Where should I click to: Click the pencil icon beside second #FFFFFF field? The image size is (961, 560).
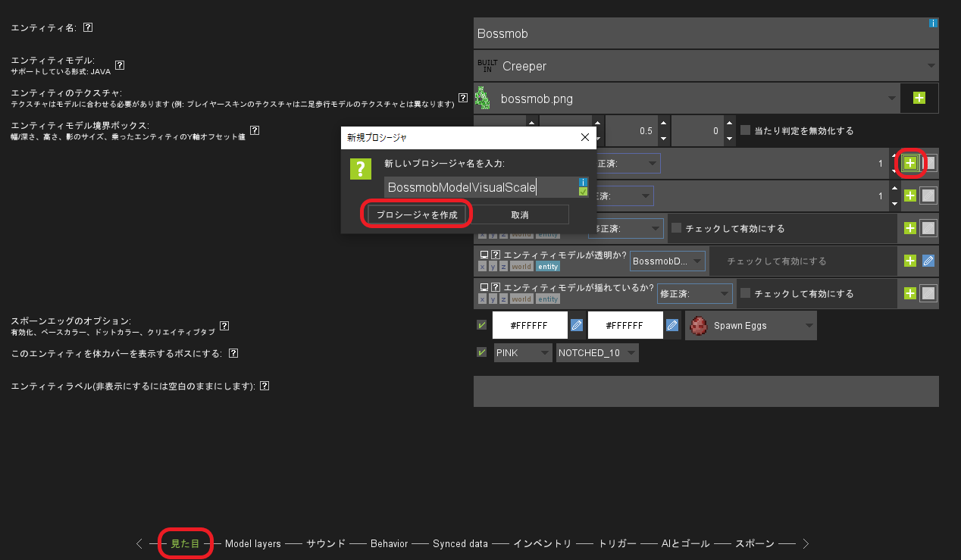point(671,324)
